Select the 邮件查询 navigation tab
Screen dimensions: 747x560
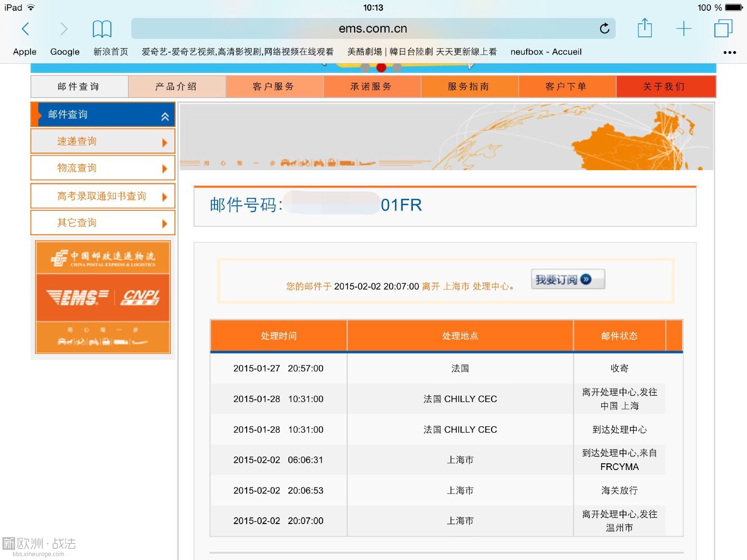tap(79, 87)
